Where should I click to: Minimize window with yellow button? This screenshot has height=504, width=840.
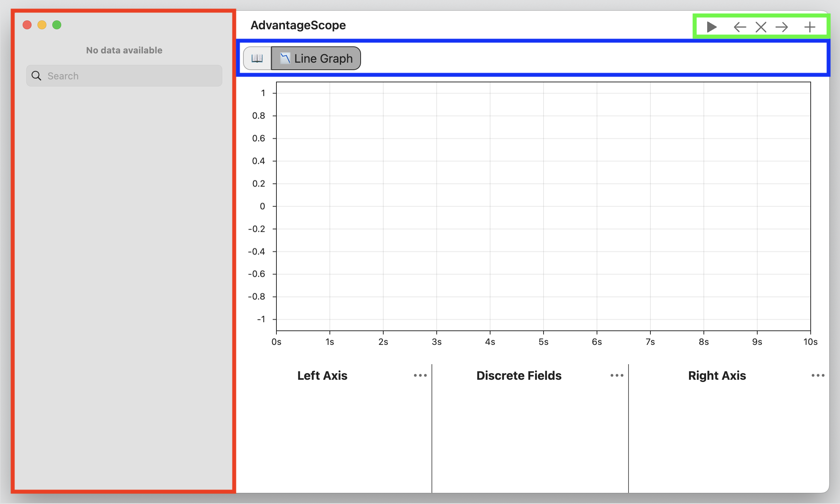[42, 25]
